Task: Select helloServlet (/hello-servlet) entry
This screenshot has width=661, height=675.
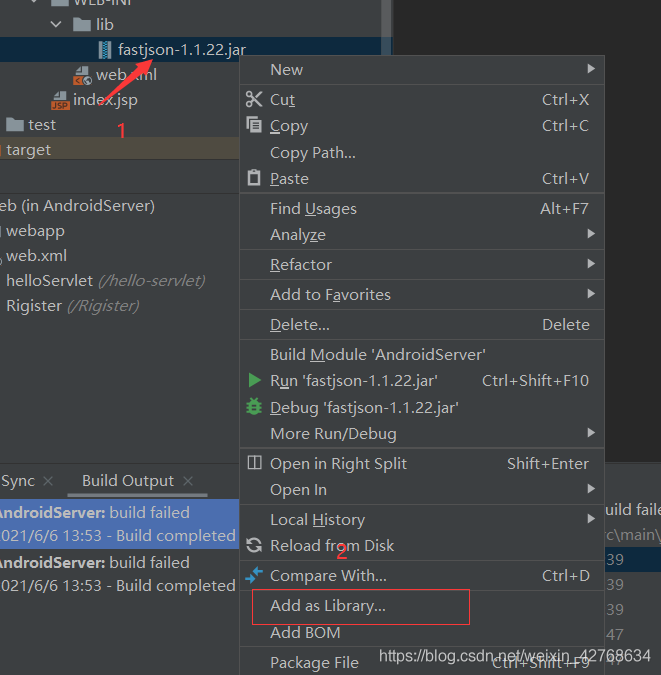Action: pos(106,281)
